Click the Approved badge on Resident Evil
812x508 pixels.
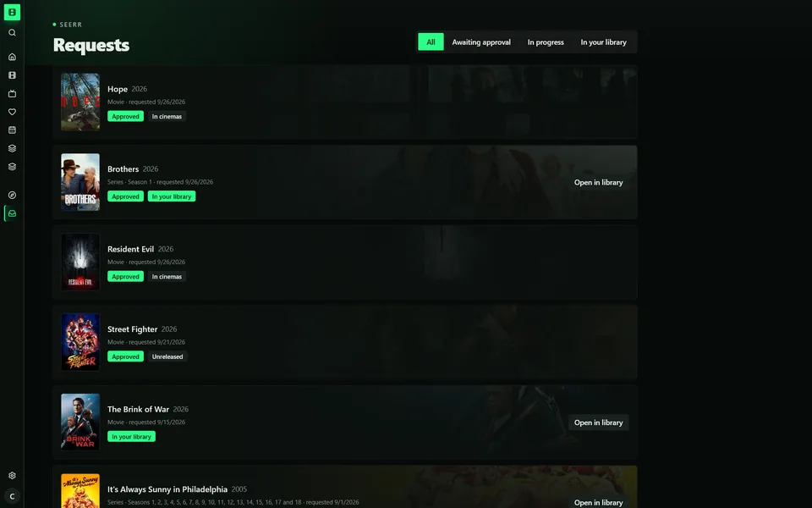126,277
